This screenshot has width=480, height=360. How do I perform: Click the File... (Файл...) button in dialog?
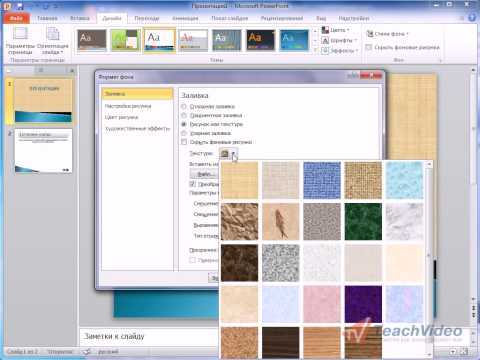pyautogui.click(x=204, y=174)
